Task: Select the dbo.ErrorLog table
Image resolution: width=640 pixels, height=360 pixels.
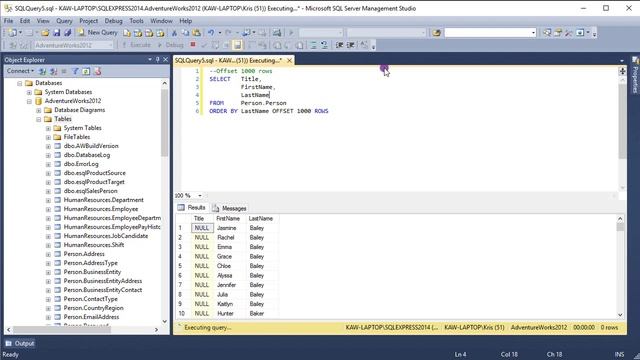Action: click(81, 164)
